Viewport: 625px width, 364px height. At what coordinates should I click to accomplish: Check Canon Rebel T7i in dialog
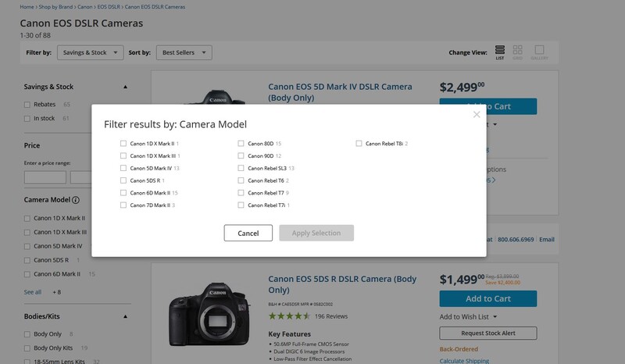[241, 205]
